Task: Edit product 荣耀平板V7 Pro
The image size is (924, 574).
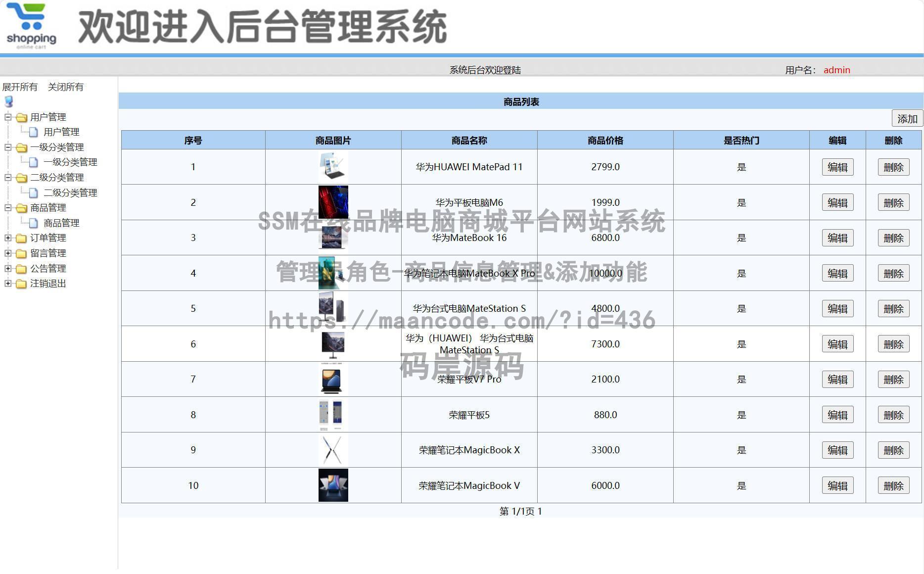Action: point(837,380)
